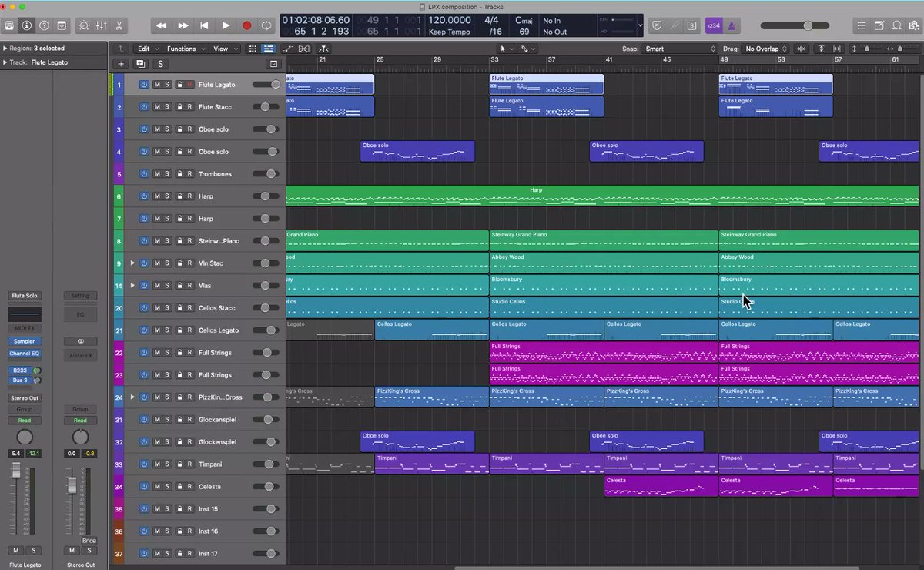Click the Fast Forward transport button
Image resolution: width=924 pixels, height=570 pixels.
point(183,25)
